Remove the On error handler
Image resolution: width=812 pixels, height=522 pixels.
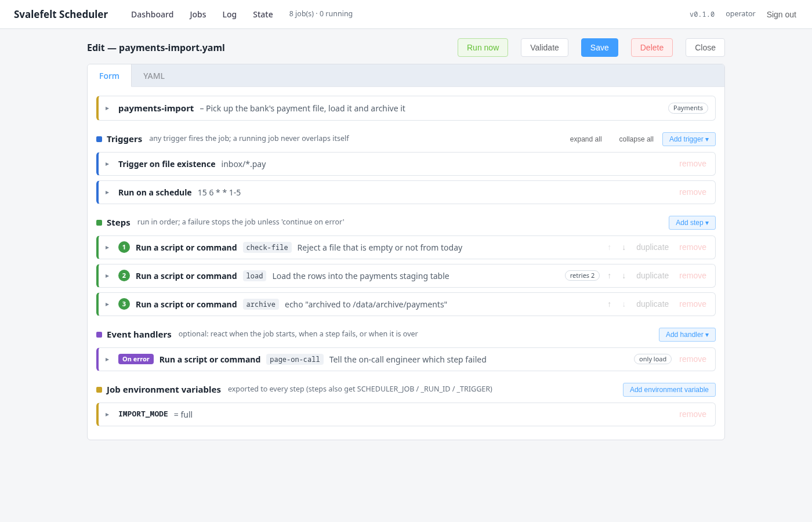pos(693,360)
